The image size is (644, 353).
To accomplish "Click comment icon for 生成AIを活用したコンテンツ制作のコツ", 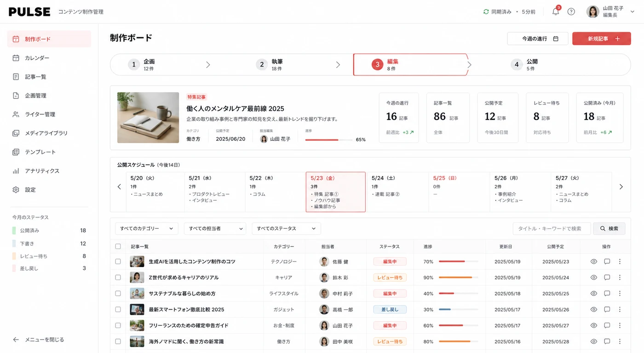I will point(607,261).
